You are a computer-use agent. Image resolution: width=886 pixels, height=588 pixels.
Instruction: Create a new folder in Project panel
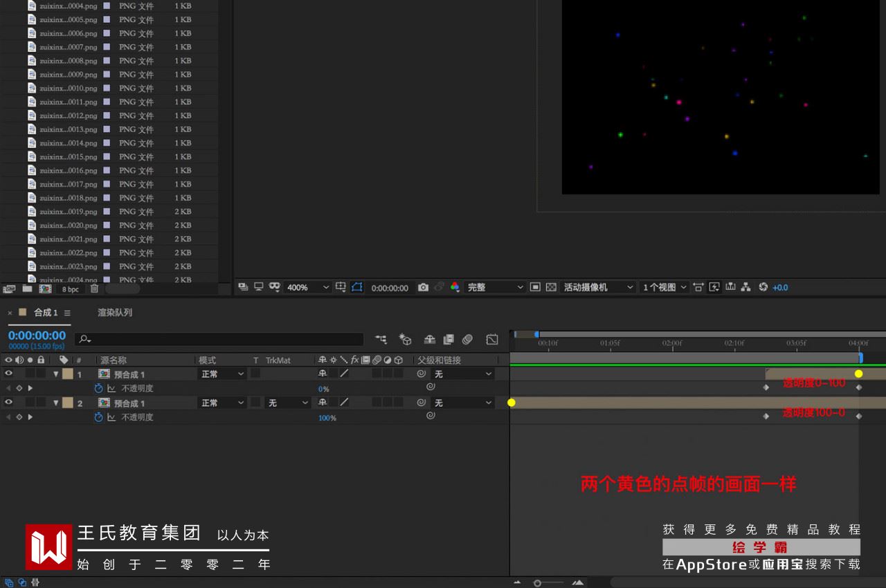point(27,288)
